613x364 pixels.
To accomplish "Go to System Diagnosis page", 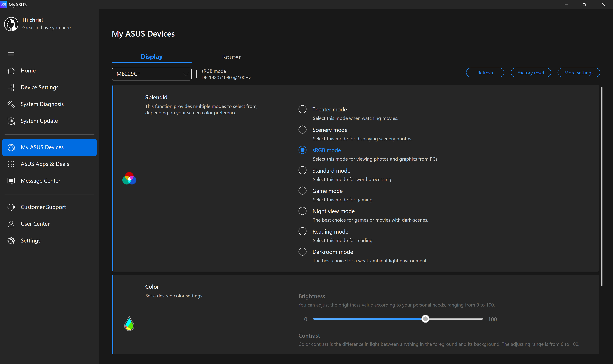I will coord(49,104).
